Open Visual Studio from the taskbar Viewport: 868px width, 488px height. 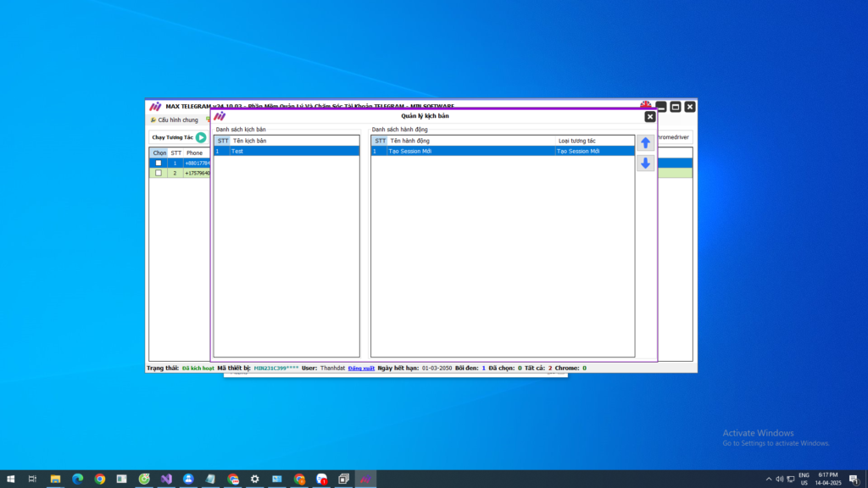click(x=167, y=479)
